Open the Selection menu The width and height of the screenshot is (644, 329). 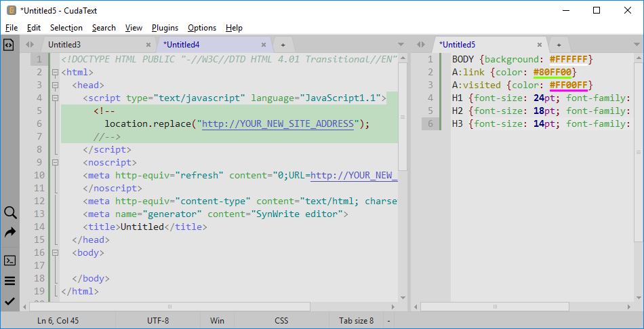[66, 28]
